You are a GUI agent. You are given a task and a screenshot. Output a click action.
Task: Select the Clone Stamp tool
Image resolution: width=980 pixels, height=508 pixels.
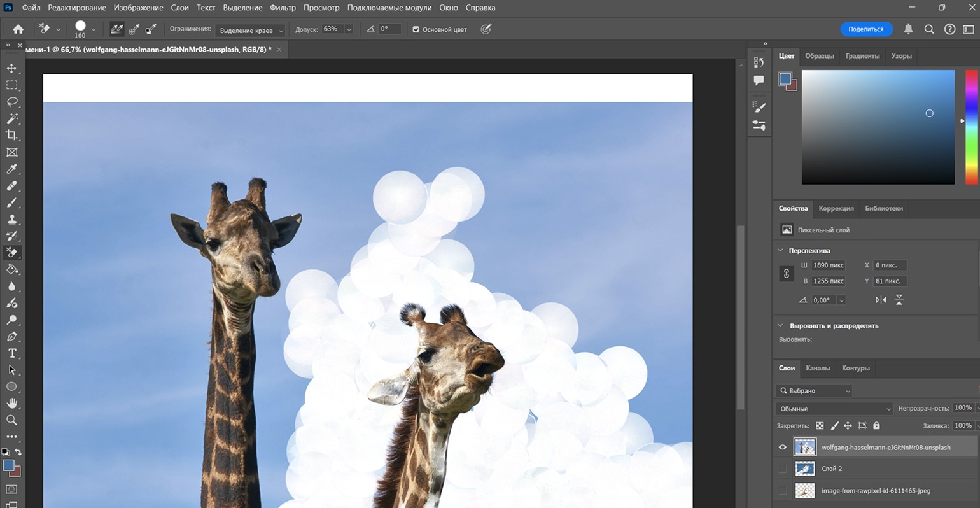tap(11, 219)
